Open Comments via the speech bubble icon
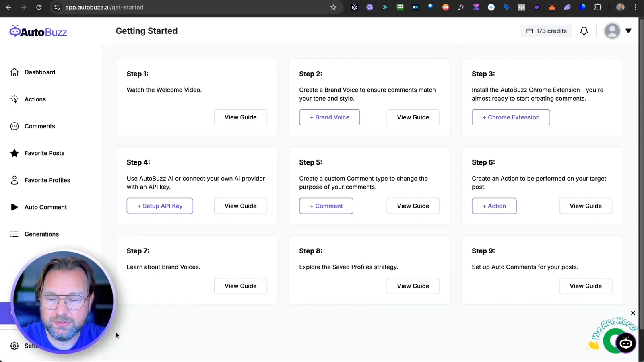Image resolution: width=644 pixels, height=362 pixels. click(x=14, y=126)
